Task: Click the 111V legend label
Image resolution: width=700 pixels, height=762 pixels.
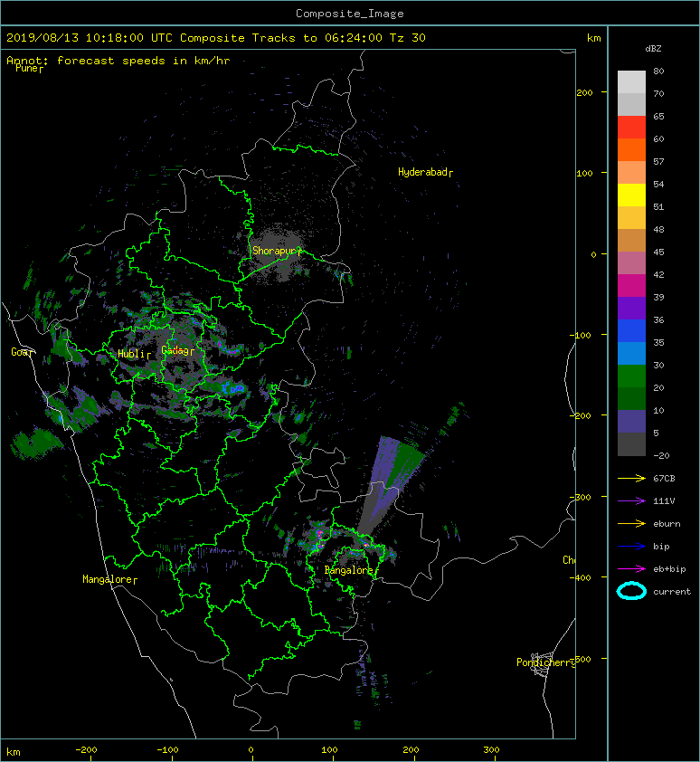Action: click(664, 501)
